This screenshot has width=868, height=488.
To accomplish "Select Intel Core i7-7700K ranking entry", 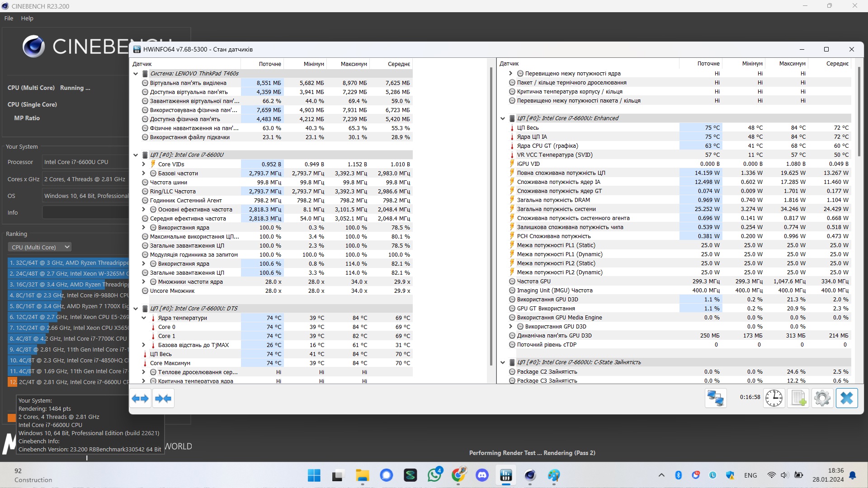I will (x=68, y=339).
